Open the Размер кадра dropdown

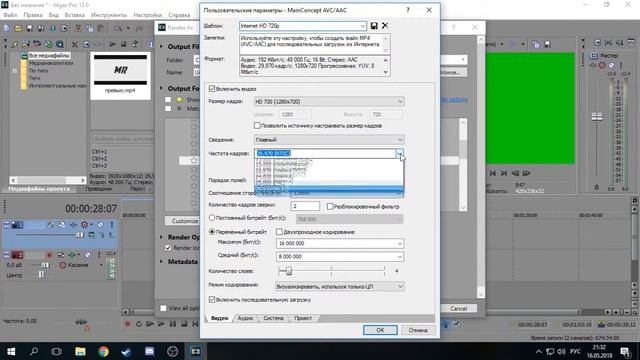click(400, 102)
